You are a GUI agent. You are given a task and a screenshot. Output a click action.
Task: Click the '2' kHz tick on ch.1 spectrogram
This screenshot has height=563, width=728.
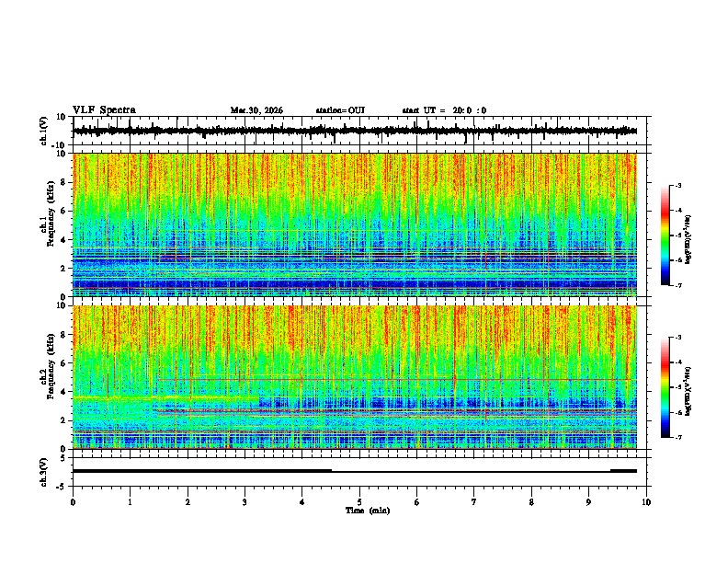63,268
